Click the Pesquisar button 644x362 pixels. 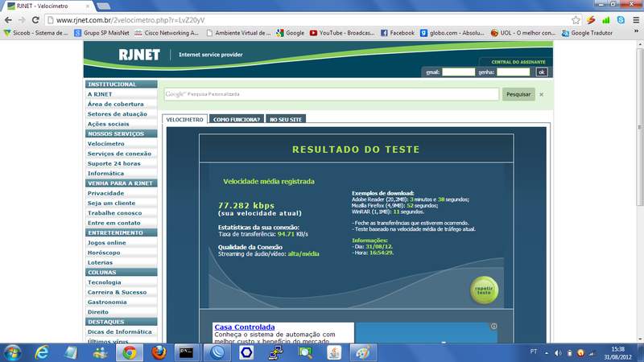click(518, 94)
